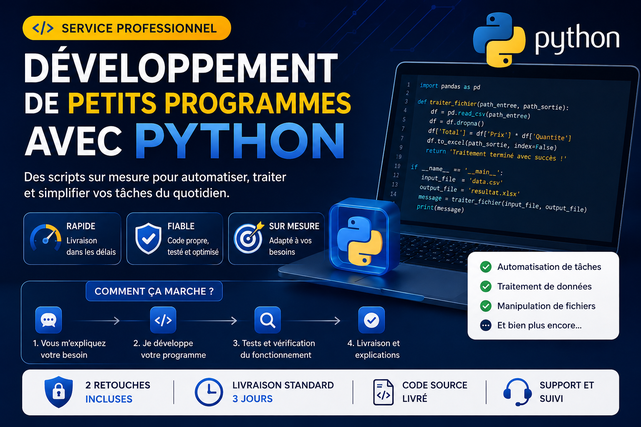The height and width of the screenshot is (427, 641).
Task: Click the chat bubble icon for step 1
Action: [x=49, y=320]
